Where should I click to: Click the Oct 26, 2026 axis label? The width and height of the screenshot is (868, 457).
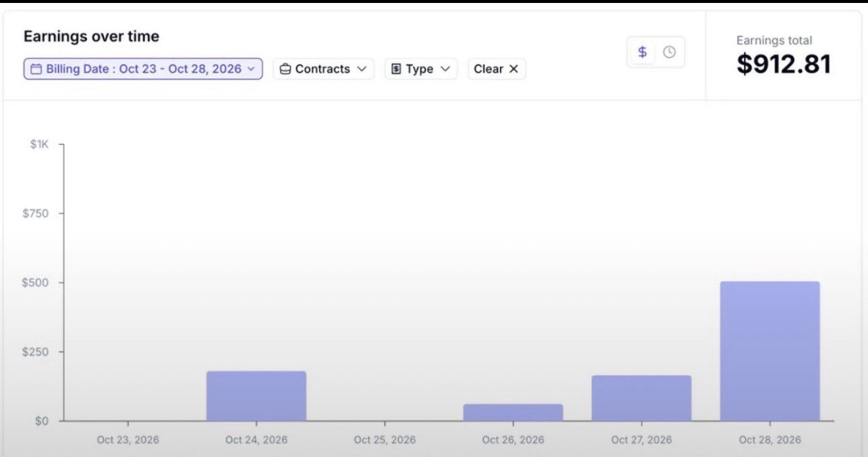(513, 440)
